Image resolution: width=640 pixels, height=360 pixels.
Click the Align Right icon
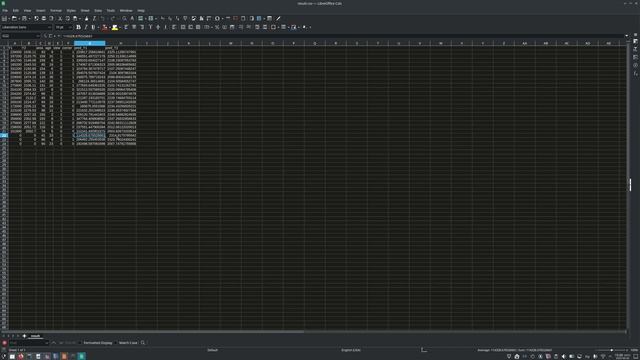(142, 27)
